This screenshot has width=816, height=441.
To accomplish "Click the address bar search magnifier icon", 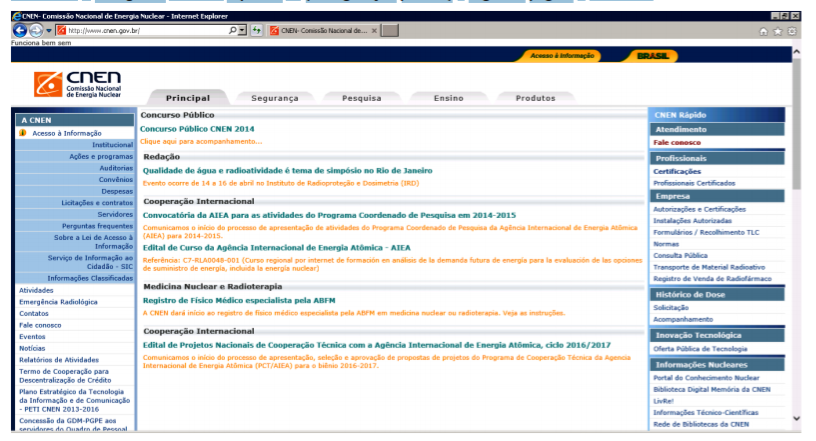I will (x=233, y=31).
